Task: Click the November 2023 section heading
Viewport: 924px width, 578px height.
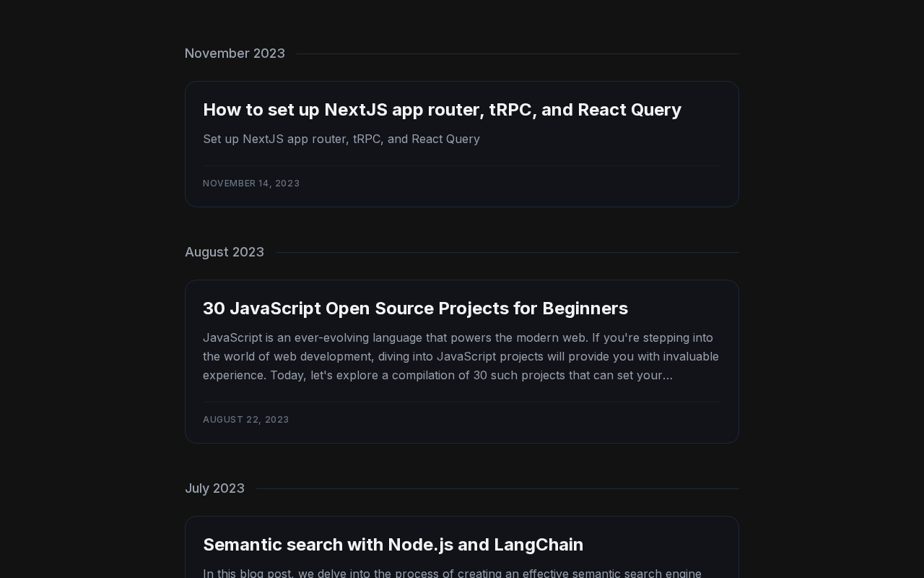Action: (235, 53)
